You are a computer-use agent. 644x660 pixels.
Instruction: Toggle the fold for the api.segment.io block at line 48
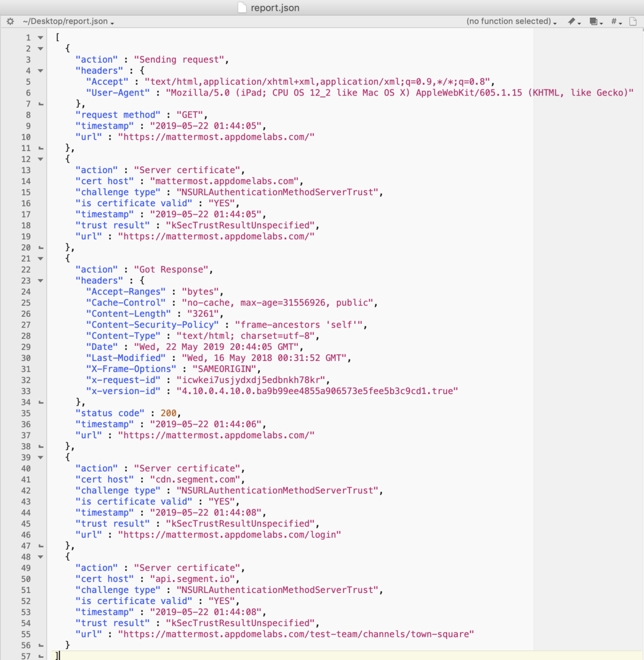coord(40,557)
